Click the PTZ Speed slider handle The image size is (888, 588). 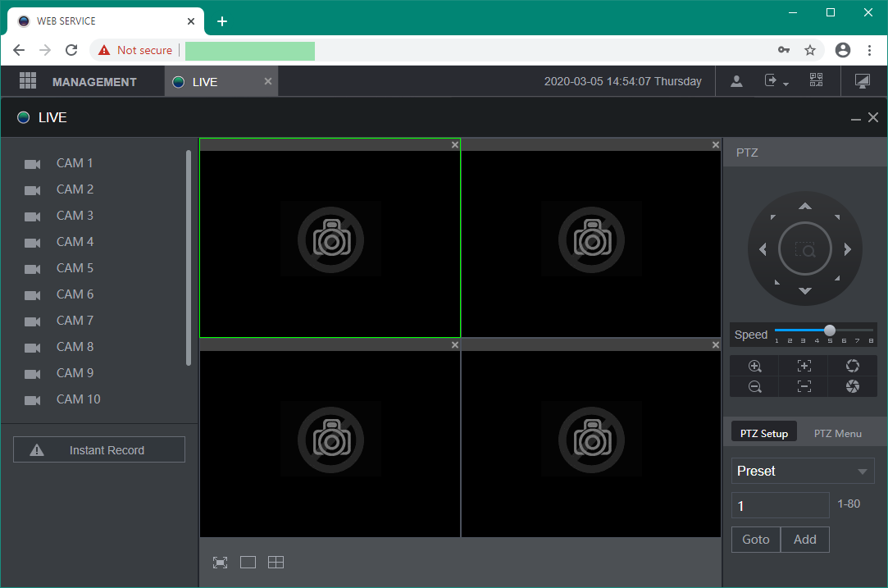click(830, 330)
